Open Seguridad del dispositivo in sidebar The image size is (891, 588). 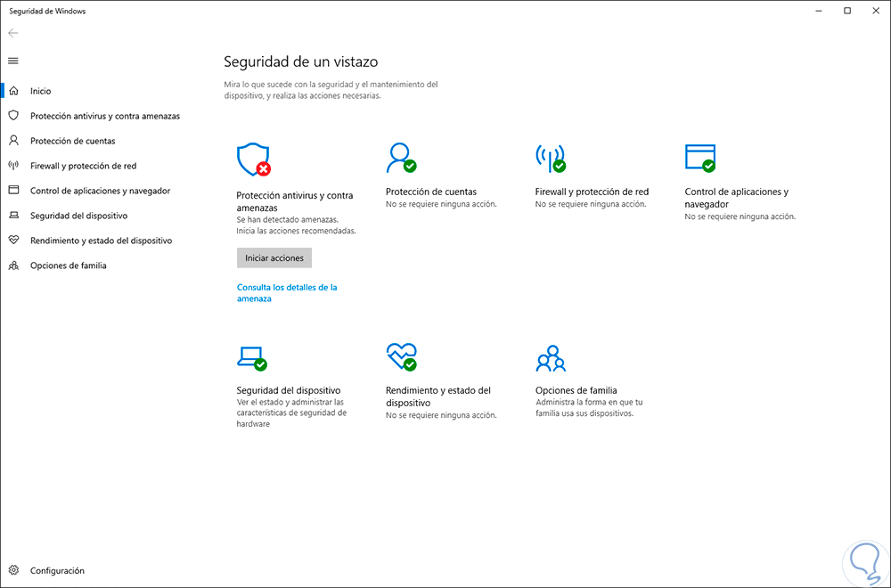point(79,216)
